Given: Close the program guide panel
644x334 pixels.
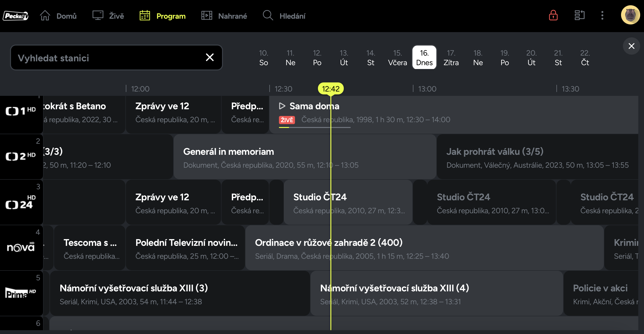Looking at the screenshot, I should 631,46.
